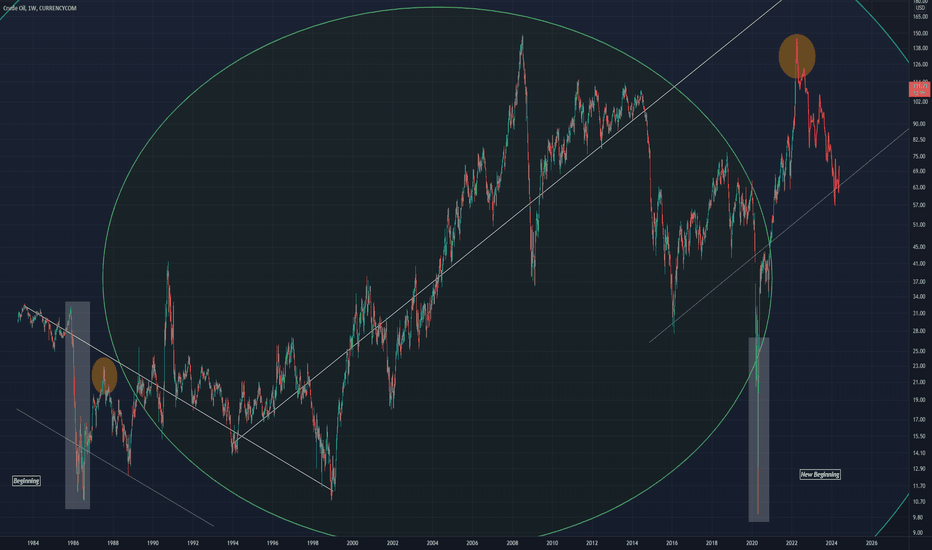
Task: Click the 69.00 price level on the axis
Action: (x=920, y=171)
